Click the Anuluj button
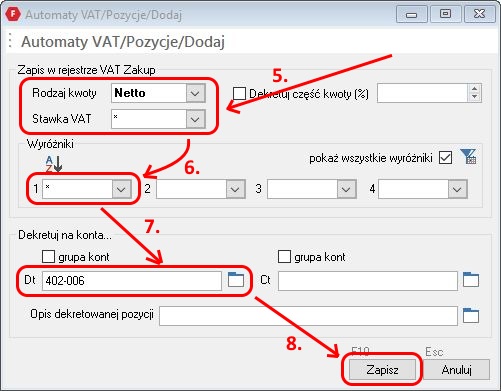Viewport: 501px width, 391px height. tap(456, 370)
